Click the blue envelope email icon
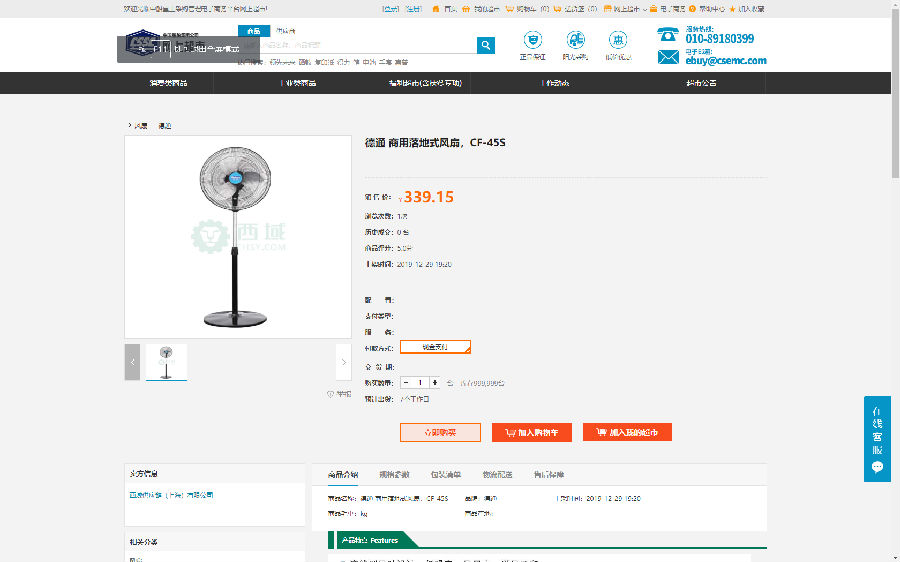This screenshot has height=562, width=900. point(668,57)
